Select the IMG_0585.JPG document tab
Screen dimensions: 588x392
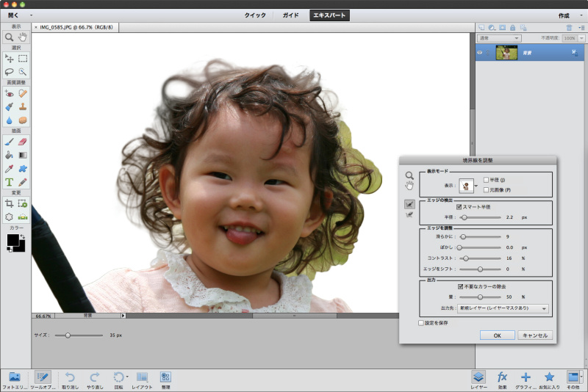[76, 27]
